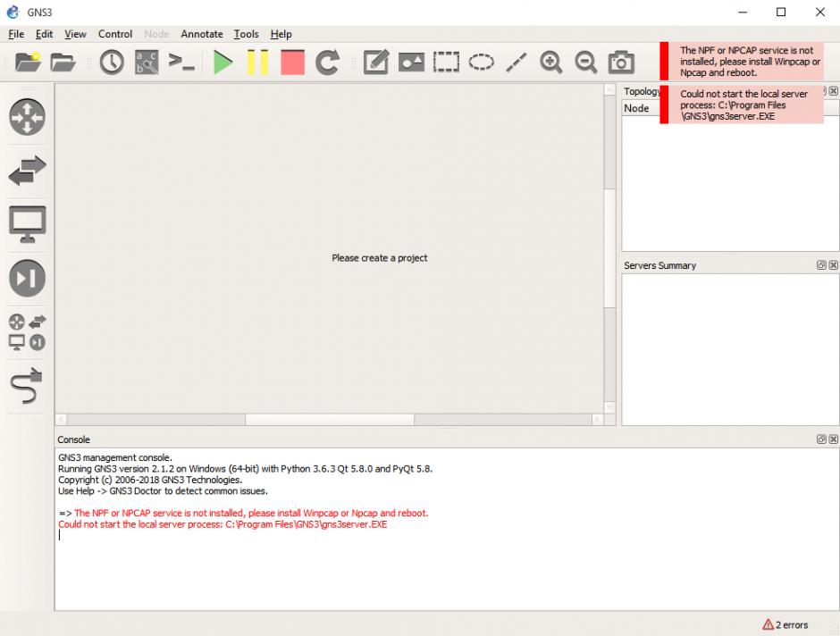Browse end devices monitor icon
Image resolution: width=840 pixels, height=636 pixels.
tap(28, 224)
